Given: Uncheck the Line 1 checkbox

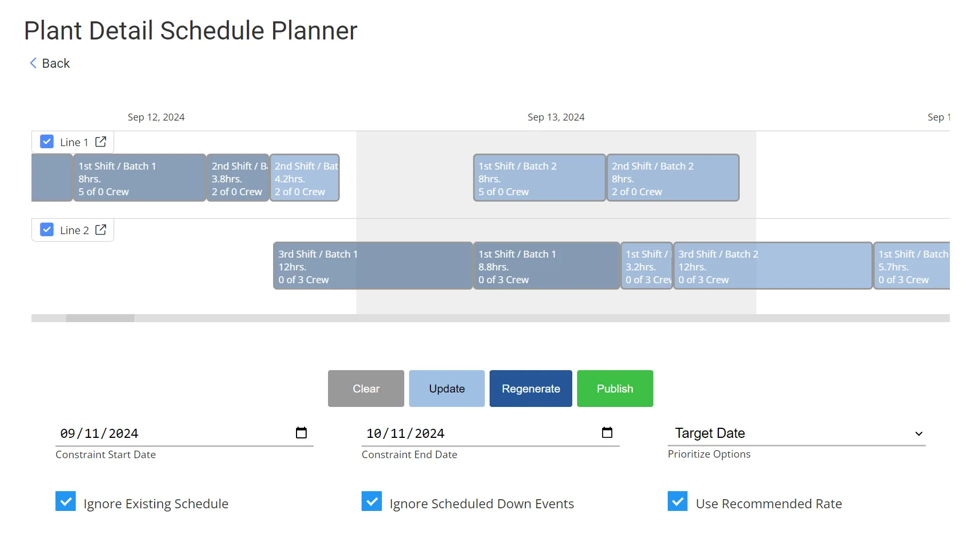Looking at the screenshot, I should (47, 142).
